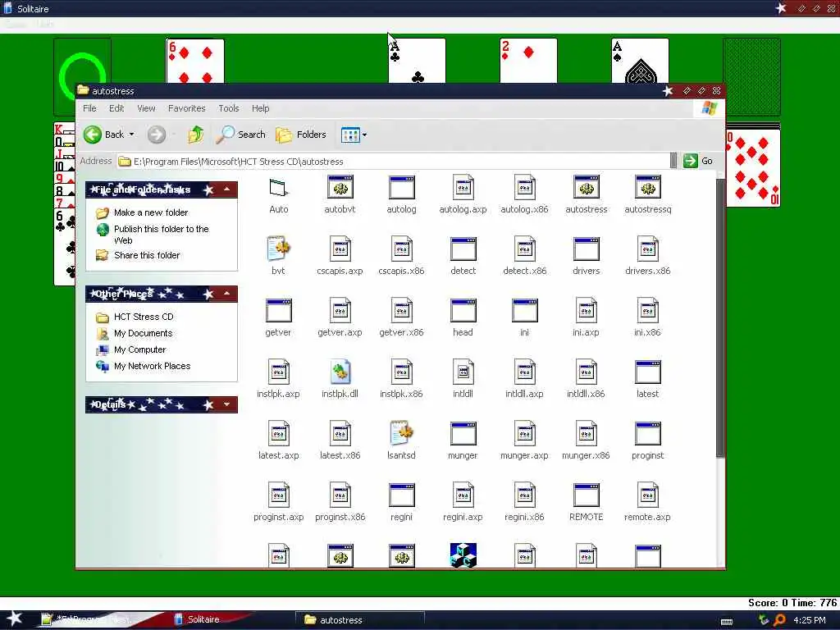Select the lsantsd script icon
The image size is (840, 630).
point(401,434)
